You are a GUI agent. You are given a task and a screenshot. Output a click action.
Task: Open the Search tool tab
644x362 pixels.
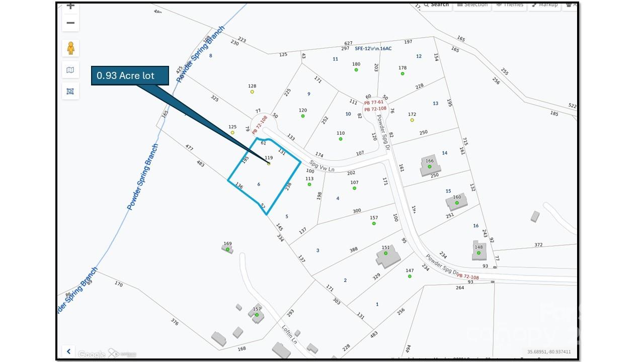click(x=436, y=5)
